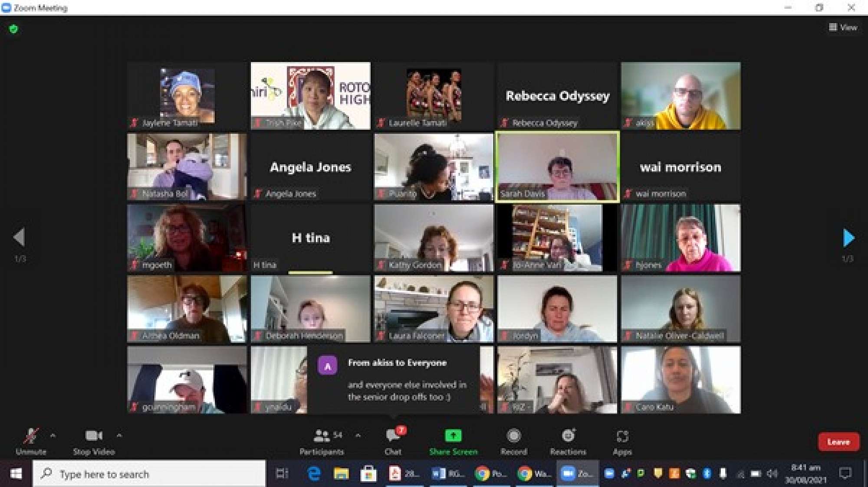Viewport: 868px width, 487px height.
Task: Open File Explorer from the taskbar
Action: pos(341,474)
